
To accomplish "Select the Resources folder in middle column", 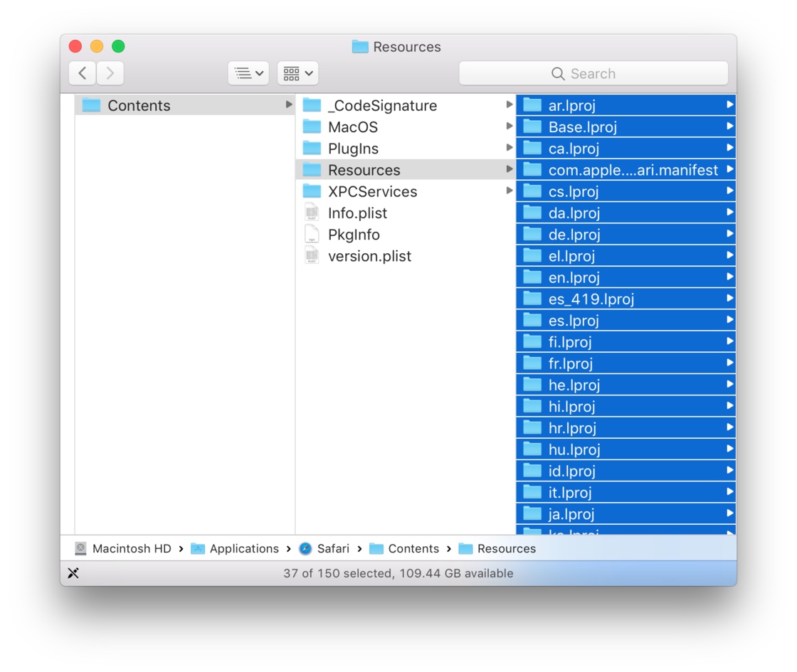I will pos(405,170).
